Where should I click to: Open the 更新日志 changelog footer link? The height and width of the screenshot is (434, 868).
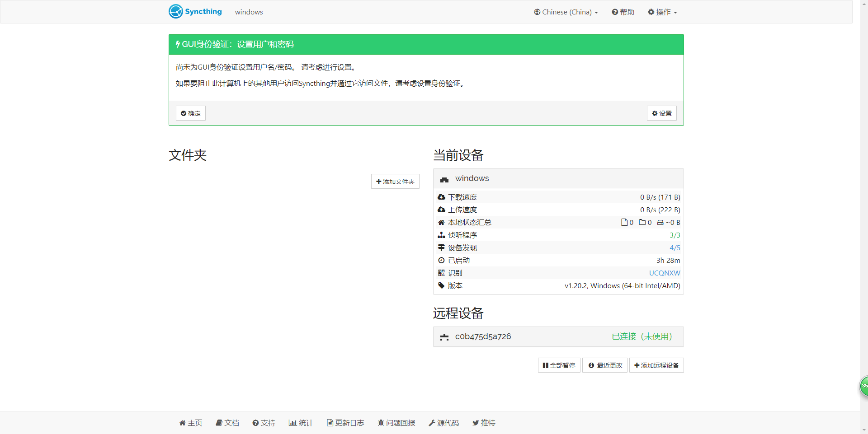pyautogui.click(x=345, y=423)
